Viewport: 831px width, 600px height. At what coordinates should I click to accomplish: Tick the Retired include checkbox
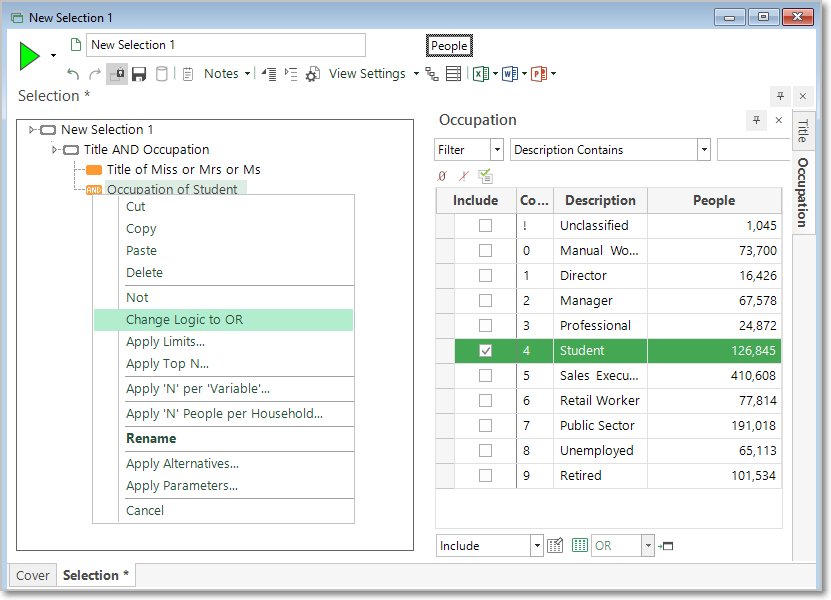485,475
